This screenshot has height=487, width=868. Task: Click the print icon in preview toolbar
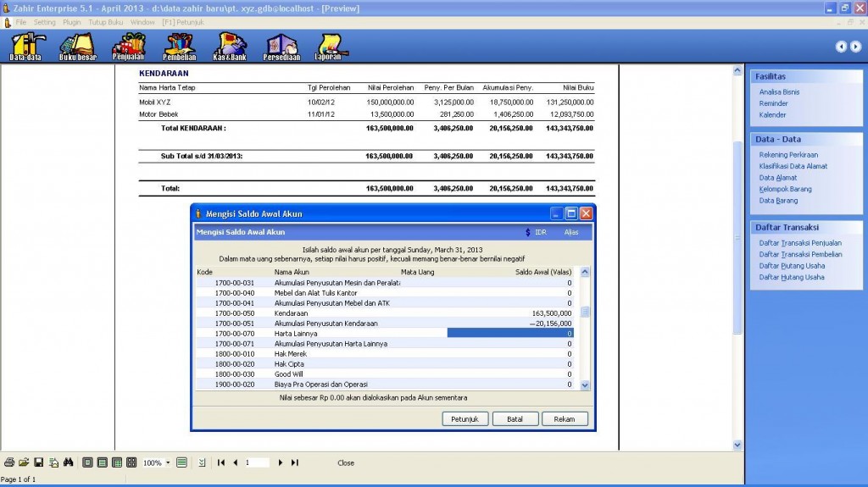8,463
